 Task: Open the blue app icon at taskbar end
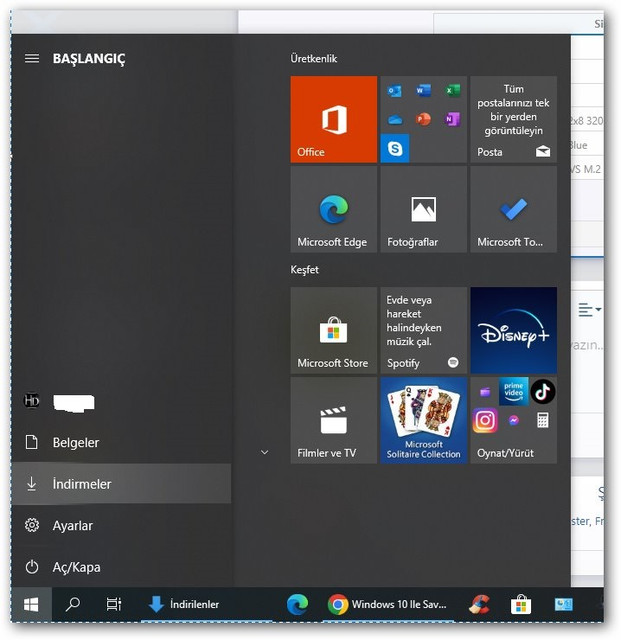[564, 604]
